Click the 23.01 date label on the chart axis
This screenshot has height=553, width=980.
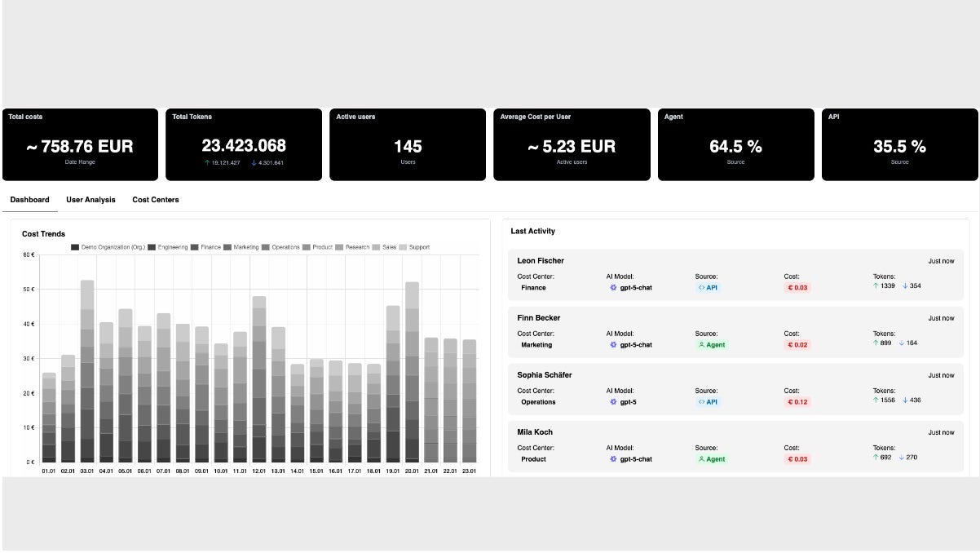tap(470, 471)
